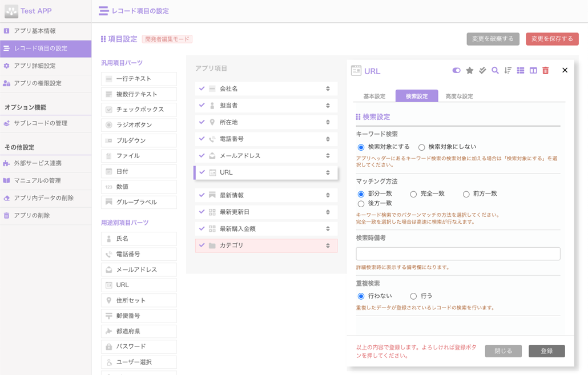The width and height of the screenshot is (588, 375).
Task: Add 日付 part
Action: (x=139, y=171)
